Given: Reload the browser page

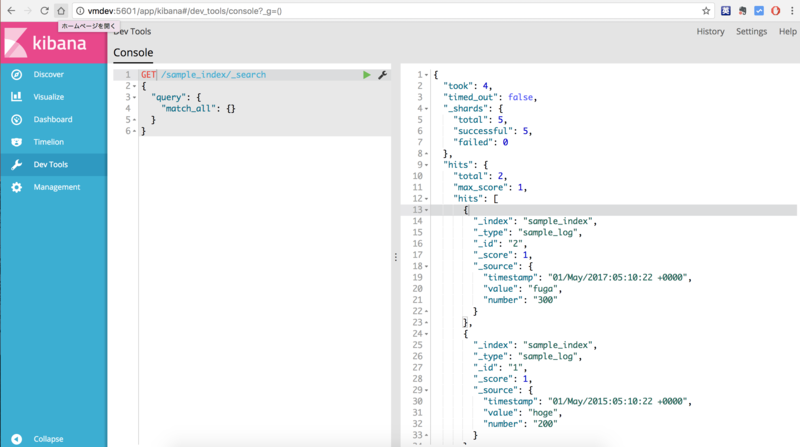Looking at the screenshot, I should coord(44,11).
